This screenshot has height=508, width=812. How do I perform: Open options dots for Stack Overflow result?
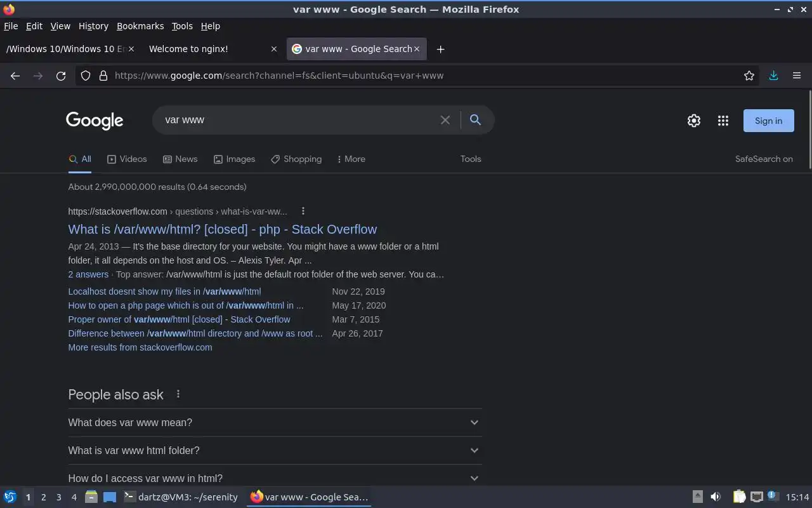point(303,211)
